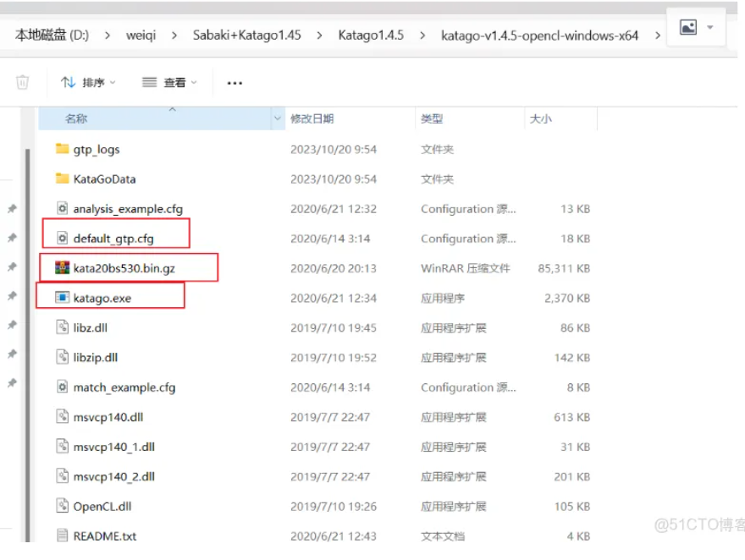Image resolution: width=745 pixels, height=560 pixels.
Task: Select the msvcp140.dll file icon
Action: pos(63,416)
